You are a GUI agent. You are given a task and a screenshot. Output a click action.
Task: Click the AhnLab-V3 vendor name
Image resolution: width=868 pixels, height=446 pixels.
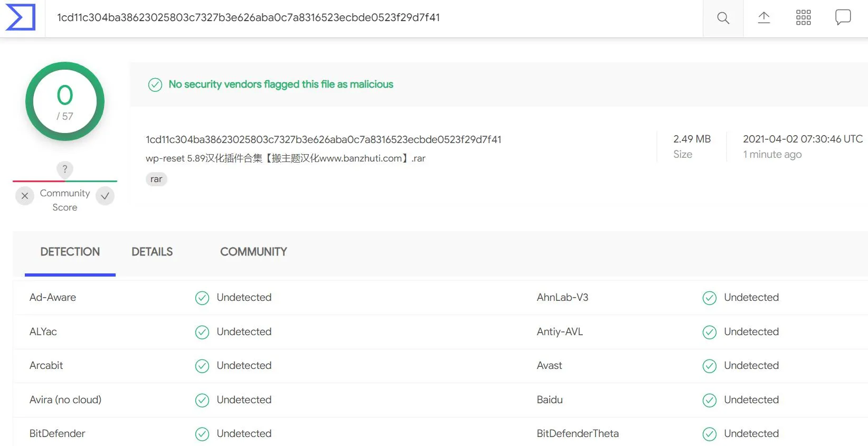pyautogui.click(x=562, y=297)
